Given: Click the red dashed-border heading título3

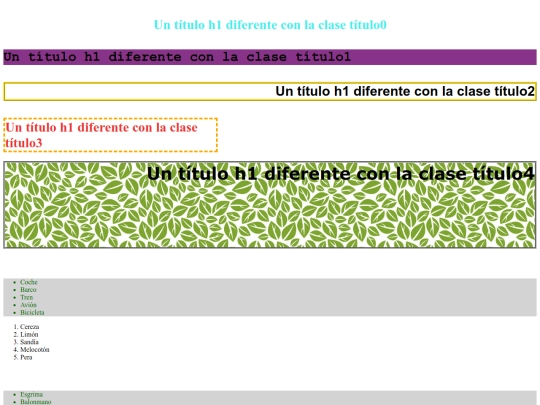Looking at the screenshot, I should click(111, 135).
